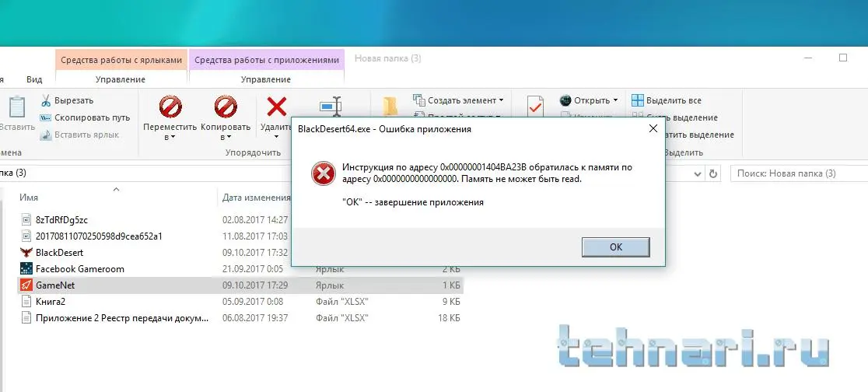
Task: Click the BlackDesert eagle icon in file list
Action: coord(26,253)
